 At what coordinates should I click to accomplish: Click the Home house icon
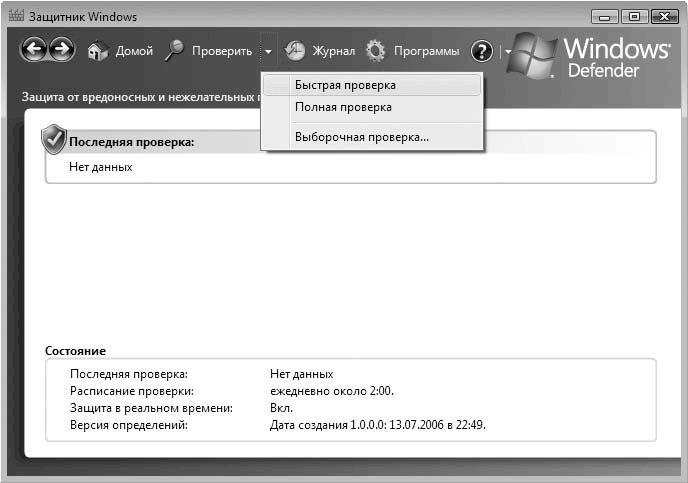point(97,51)
